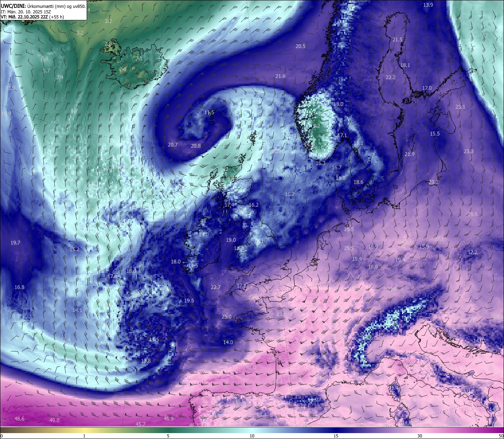
Task: Click the map value '20.8'
Action: [196, 146]
